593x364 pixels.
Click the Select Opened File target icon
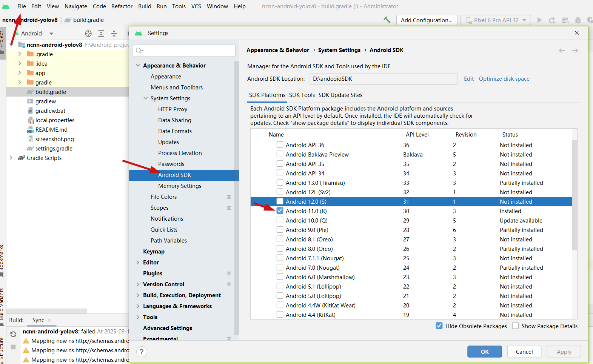coord(88,34)
